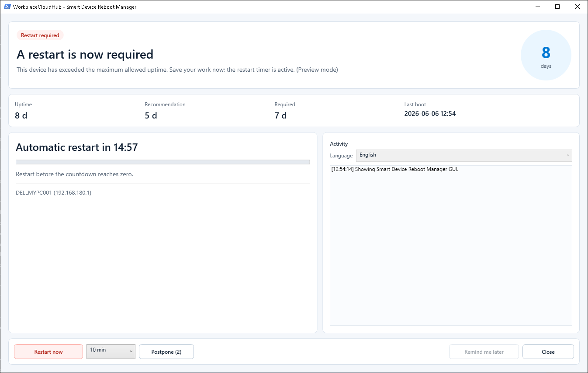Viewport: 588px width, 373px height.
Task: Maximize the Smart Device Reboot Manager window
Action: [557, 7]
